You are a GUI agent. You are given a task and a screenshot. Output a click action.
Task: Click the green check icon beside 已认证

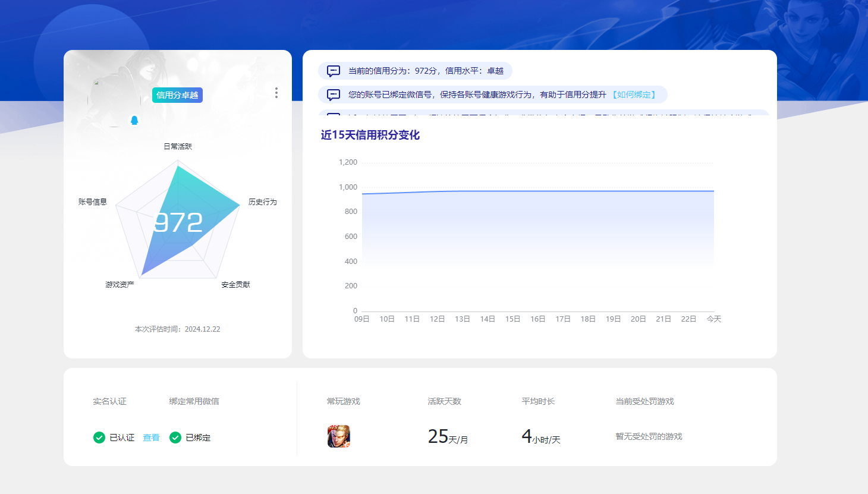point(99,438)
